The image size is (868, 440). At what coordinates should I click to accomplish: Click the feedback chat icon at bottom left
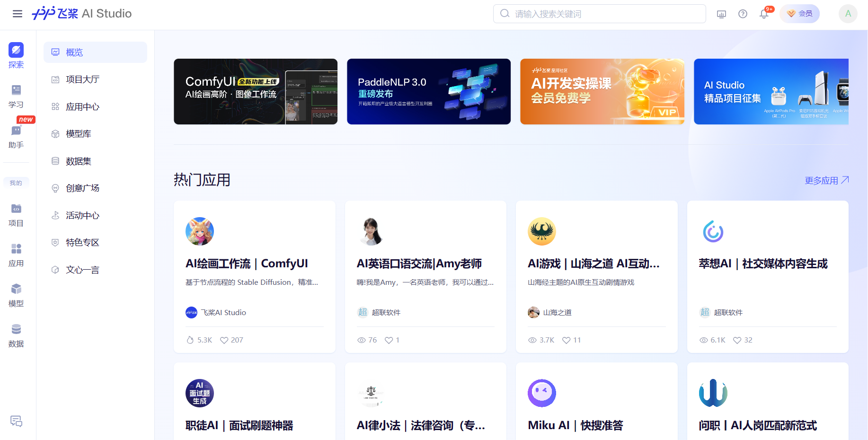(x=17, y=422)
